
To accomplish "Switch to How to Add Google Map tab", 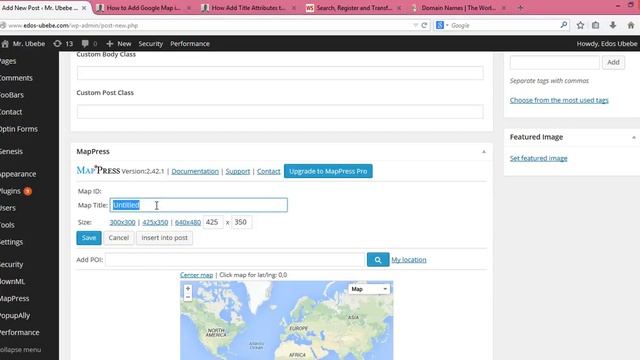I will (x=143, y=8).
